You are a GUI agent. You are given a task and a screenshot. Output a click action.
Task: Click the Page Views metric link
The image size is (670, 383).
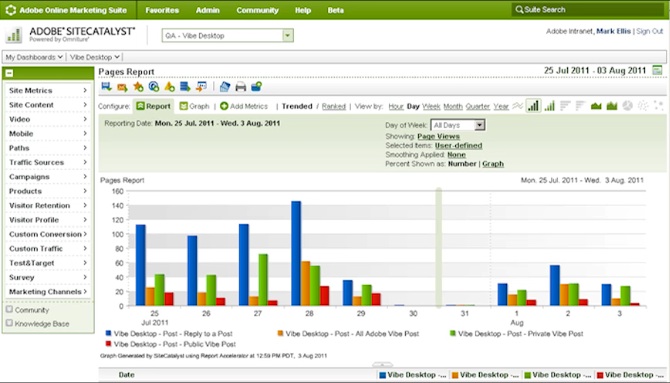[438, 136]
